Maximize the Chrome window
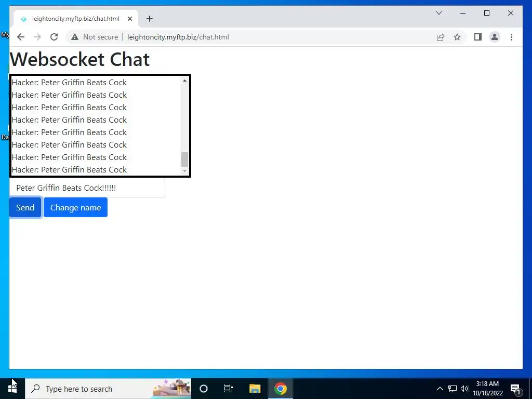 486,13
